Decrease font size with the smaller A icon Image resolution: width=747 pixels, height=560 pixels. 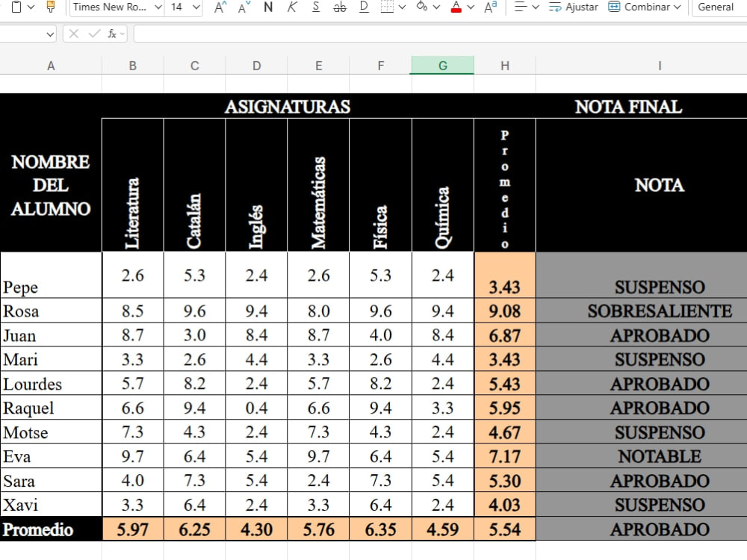(244, 7)
